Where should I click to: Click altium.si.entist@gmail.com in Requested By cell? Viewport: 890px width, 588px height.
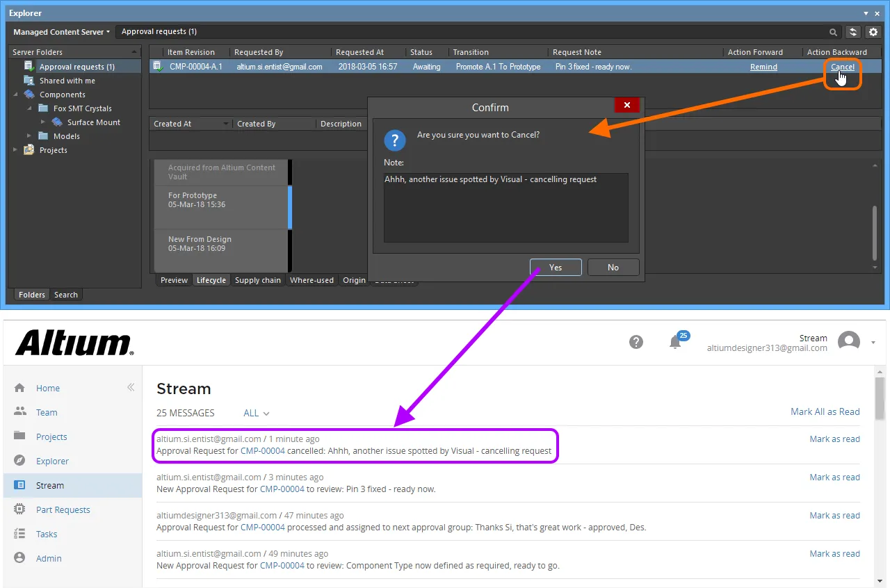tap(280, 67)
